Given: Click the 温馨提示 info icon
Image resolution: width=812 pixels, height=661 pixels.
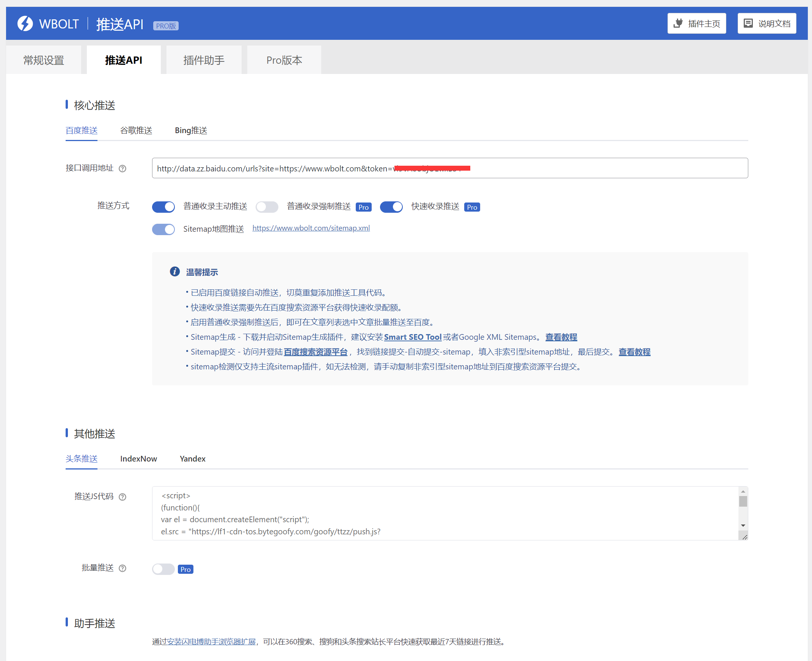Looking at the screenshot, I should [175, 272].
